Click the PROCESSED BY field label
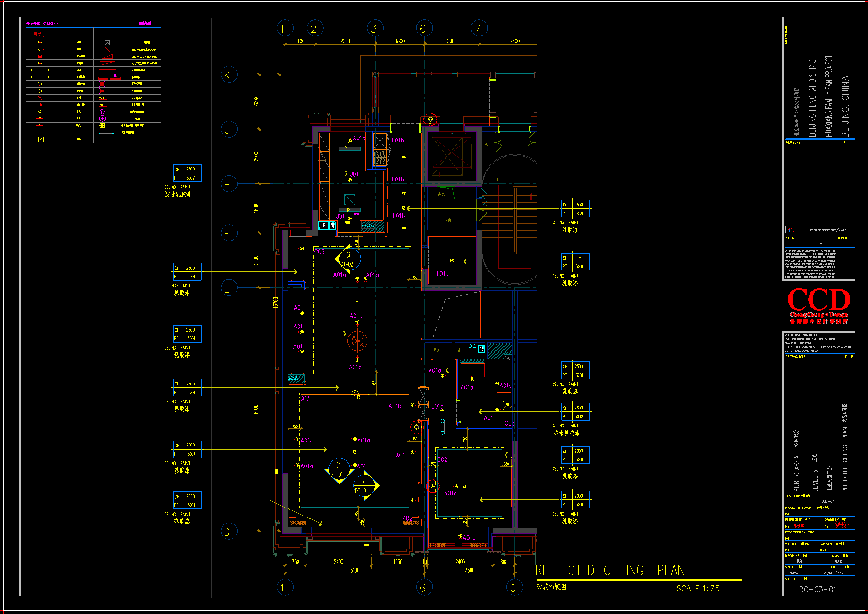The image size is (868, 614). tap(795, 532)
